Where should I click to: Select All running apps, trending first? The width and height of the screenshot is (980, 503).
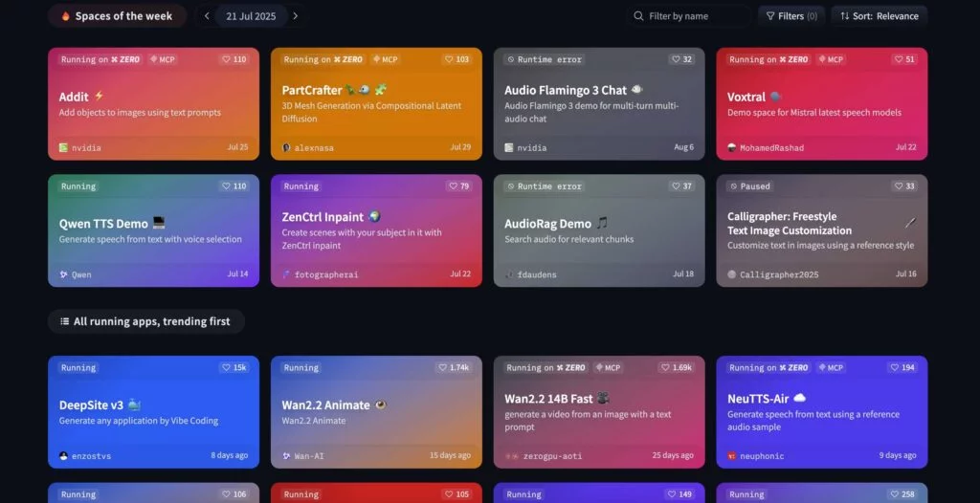pyautogui.click(x=145, y=321)
